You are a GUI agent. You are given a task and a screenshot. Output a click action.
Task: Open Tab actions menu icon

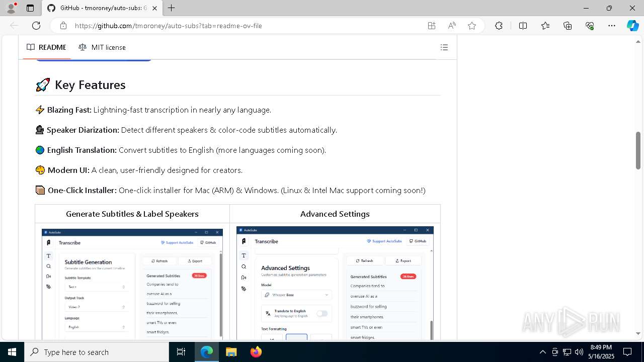30,8
